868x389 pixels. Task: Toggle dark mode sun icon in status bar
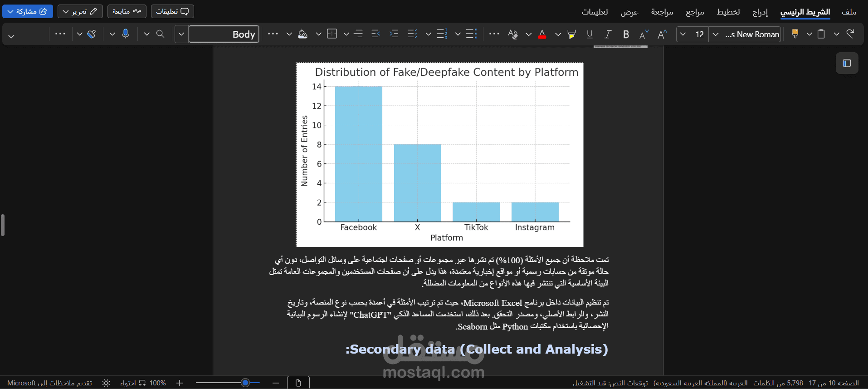(x=106, y=383)
